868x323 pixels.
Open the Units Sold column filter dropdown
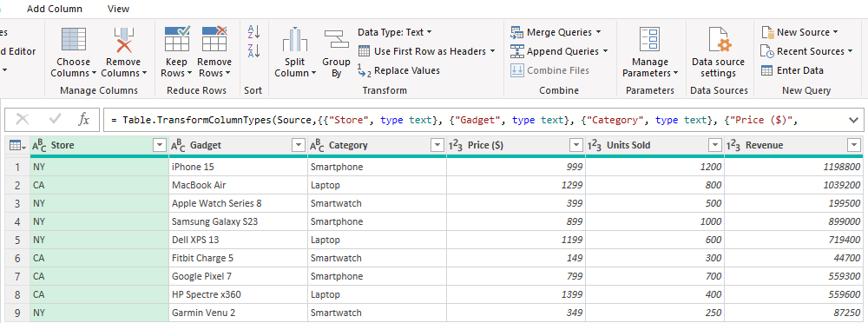click(715, 145)
